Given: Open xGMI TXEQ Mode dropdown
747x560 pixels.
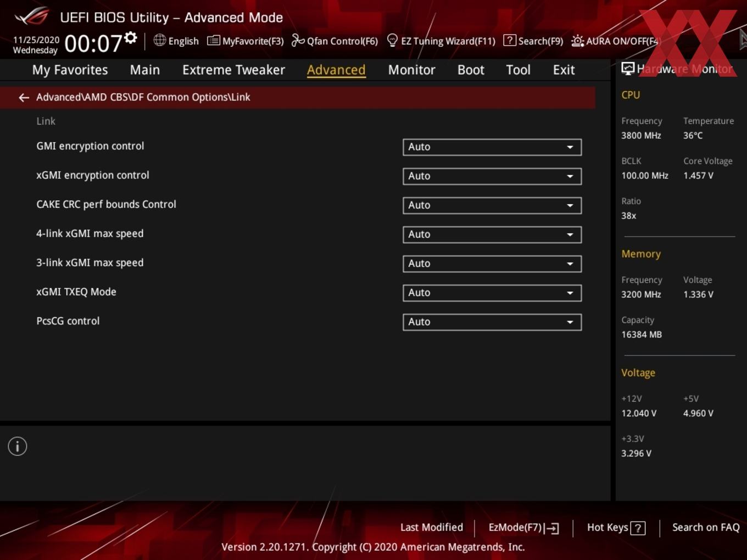Looking at the screenshot, I should click(492, 293).
